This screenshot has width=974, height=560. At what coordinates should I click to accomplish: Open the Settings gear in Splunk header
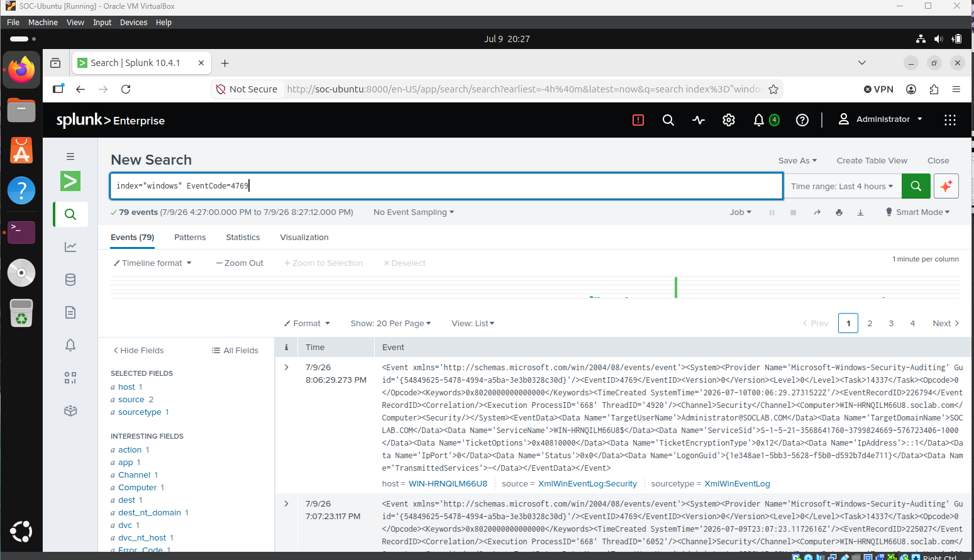click(729, 120)
